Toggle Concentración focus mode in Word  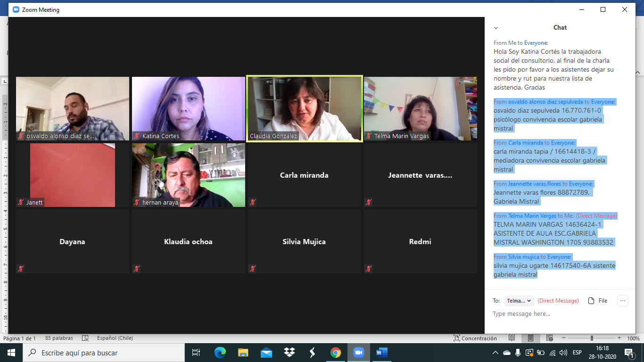[475, 338]
